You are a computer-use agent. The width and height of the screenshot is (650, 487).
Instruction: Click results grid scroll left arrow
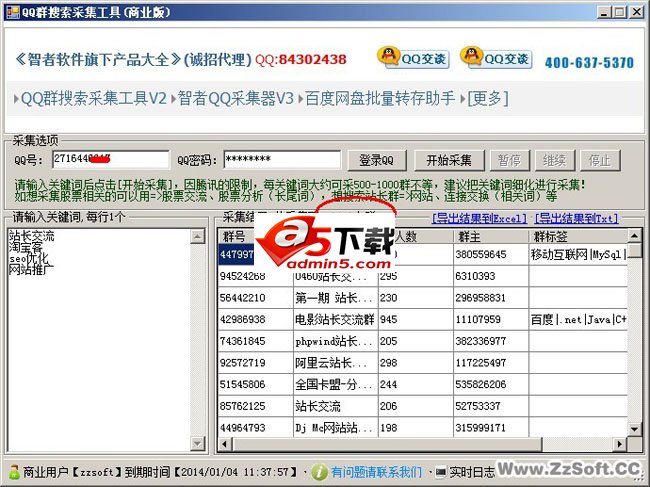click(225, 444)
